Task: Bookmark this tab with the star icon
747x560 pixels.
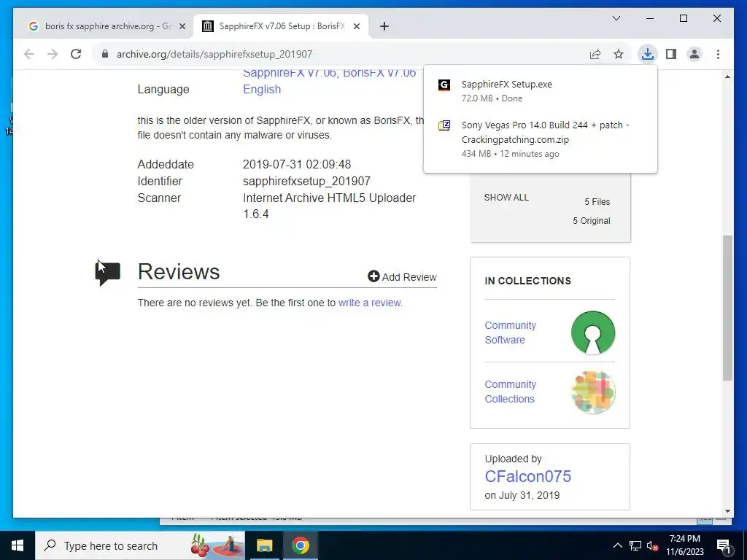Action: [x=619, y=54]
